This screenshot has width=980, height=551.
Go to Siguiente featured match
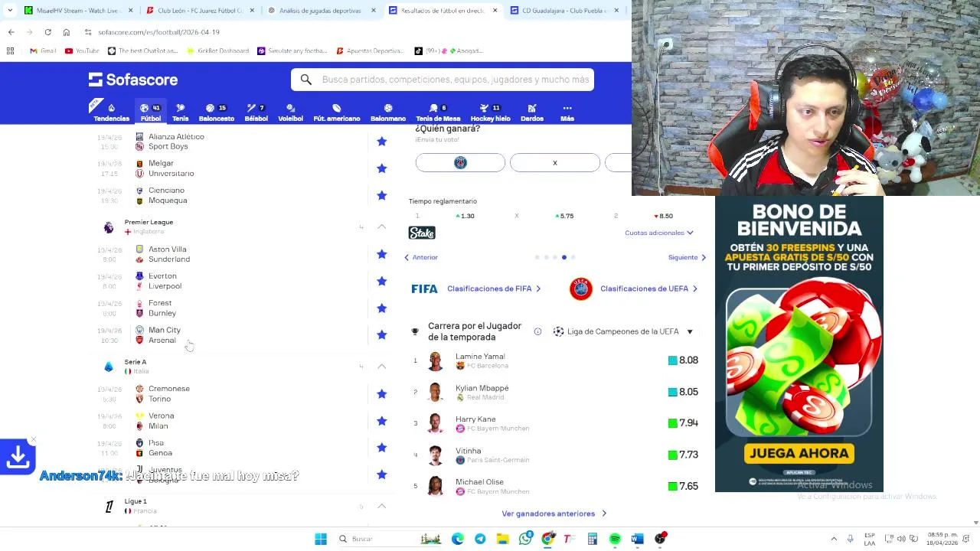pos(687,257)
